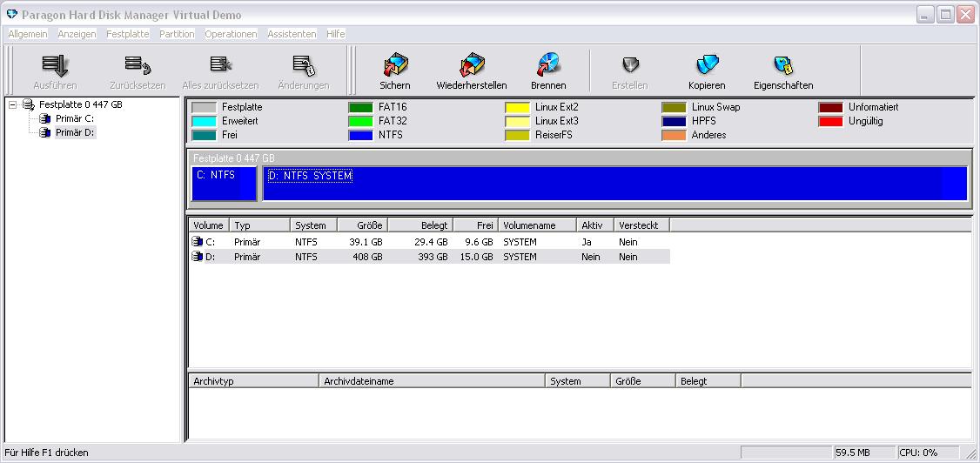Sort by the Versteckt column header
This screenshot has height=463, width=980.
tap(642, 225)
